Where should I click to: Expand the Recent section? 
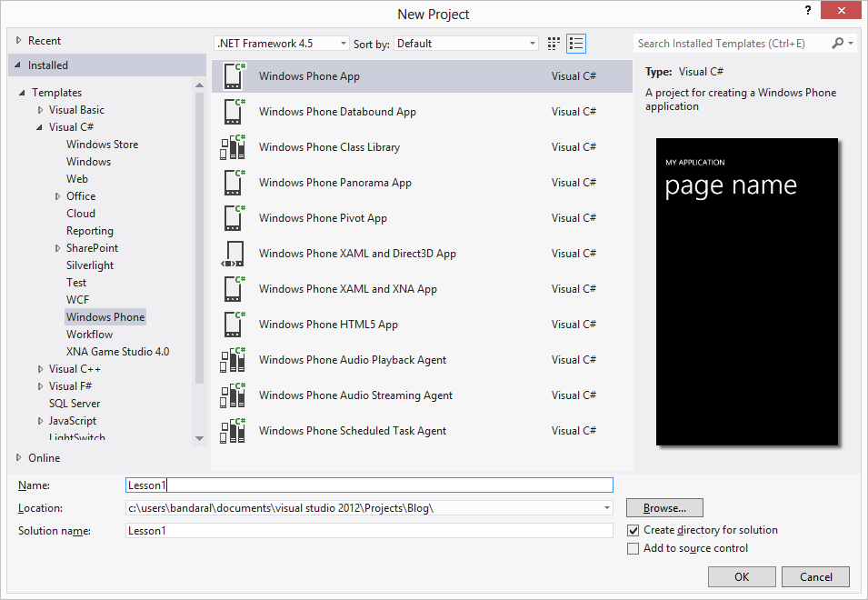(x=19, y=40)
